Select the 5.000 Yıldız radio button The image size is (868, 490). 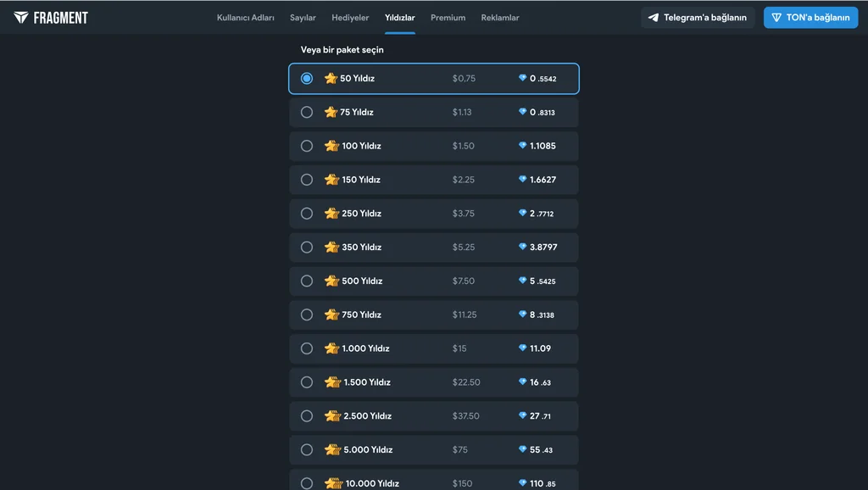point(307,450)
